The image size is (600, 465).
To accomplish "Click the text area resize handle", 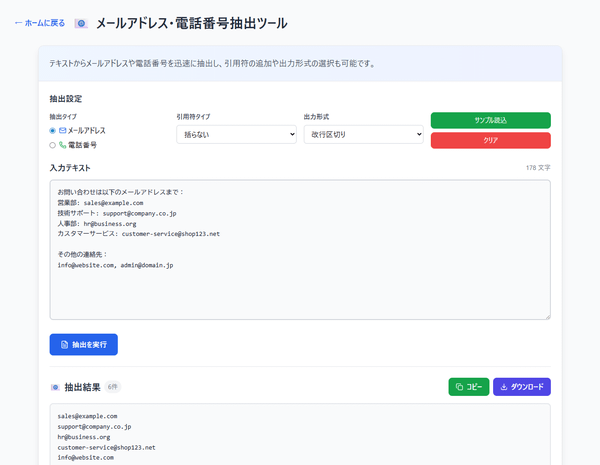I will point(546,316).
